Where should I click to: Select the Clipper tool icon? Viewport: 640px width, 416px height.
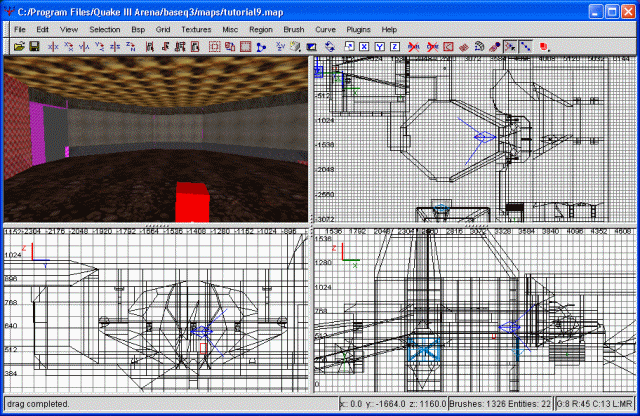(x=261, y=47)
